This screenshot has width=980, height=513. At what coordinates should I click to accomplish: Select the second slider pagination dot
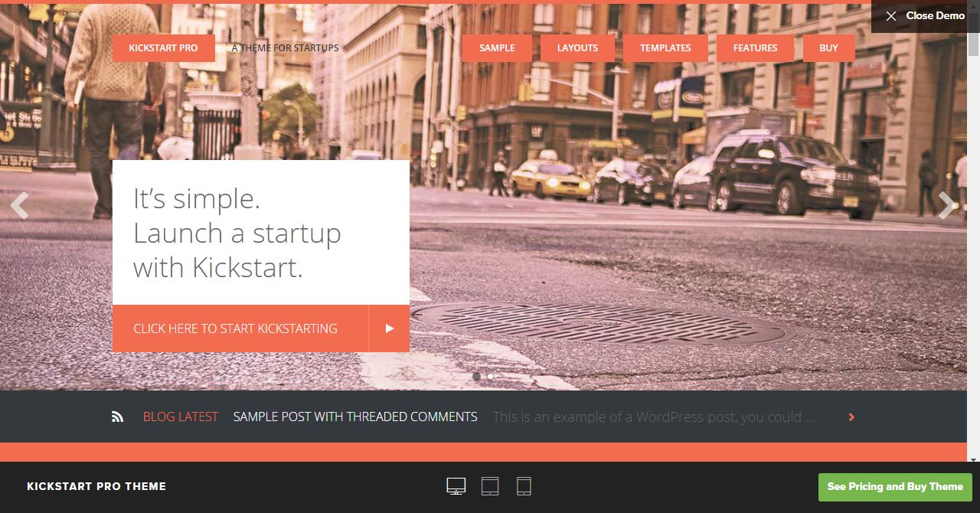491,376
